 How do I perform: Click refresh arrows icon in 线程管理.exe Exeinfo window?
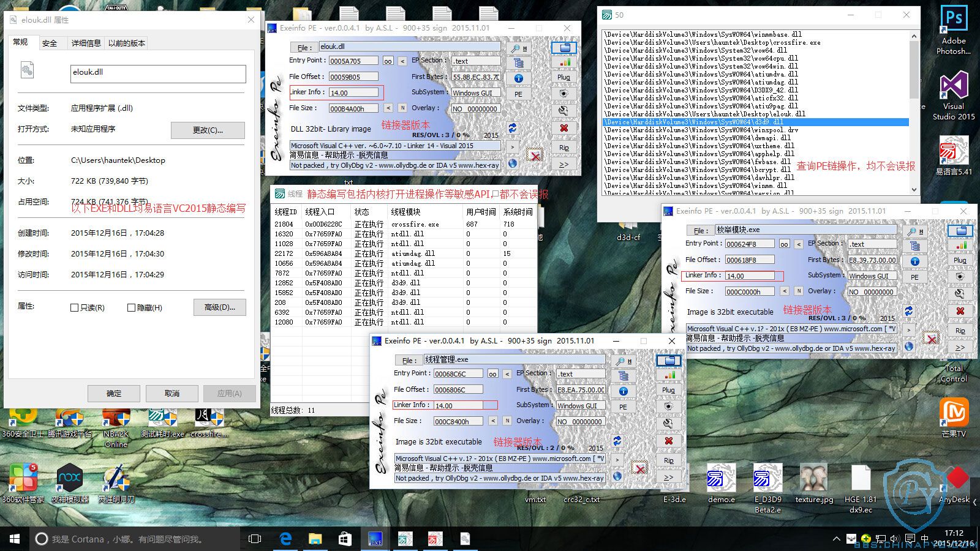click(x=617, y=441)
